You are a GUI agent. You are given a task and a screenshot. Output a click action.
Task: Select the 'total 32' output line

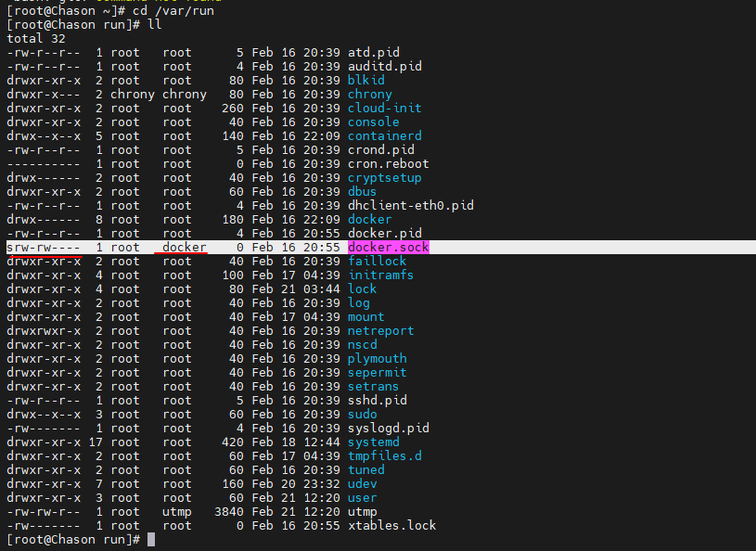pyautogui.click(x=36, y=39)
